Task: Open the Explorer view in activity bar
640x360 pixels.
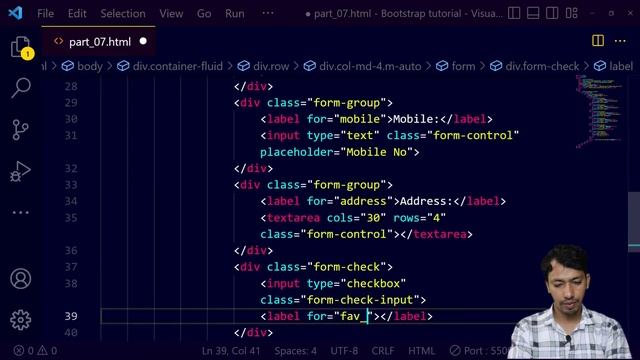Action: click(20, 47)
